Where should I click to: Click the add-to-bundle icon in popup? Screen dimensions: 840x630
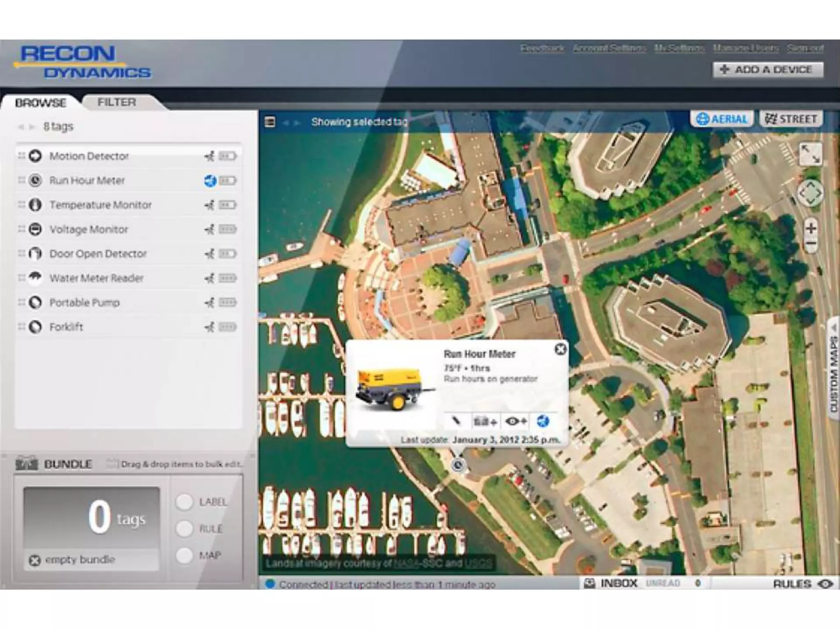pyautogui.click(x=485, y=421)
